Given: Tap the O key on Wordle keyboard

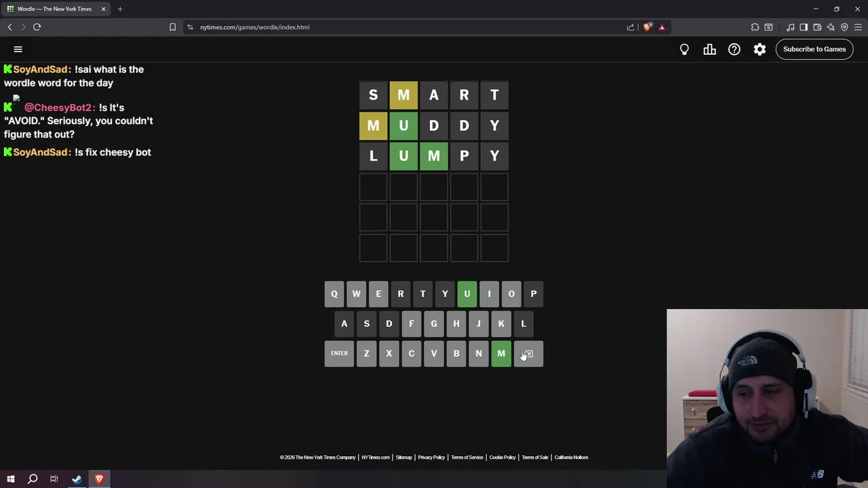Looking at the screenshot, I should click(x=511, y=293).
